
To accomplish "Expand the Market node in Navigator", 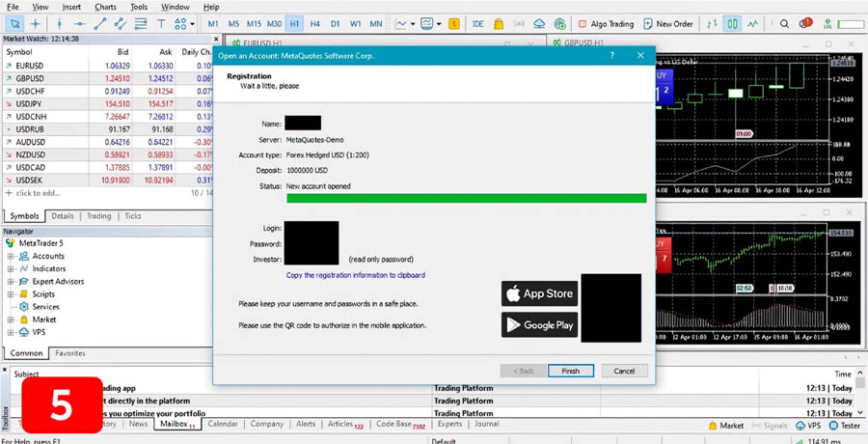I will coord(10,319).
